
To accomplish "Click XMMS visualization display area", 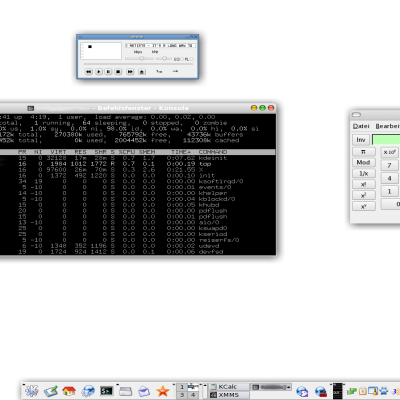I will pos(102,51).
